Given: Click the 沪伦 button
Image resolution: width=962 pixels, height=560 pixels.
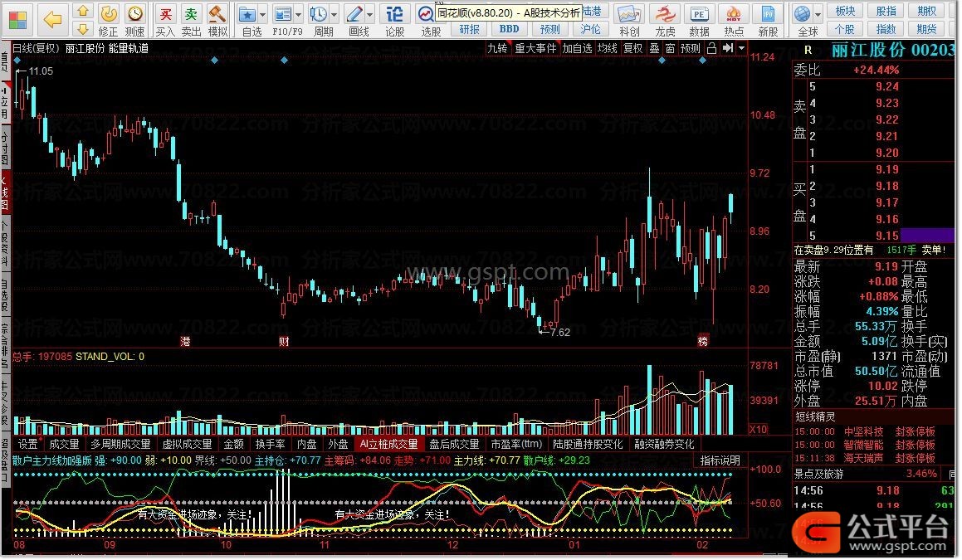Looking at the screenshot, I should click(590, 29).
